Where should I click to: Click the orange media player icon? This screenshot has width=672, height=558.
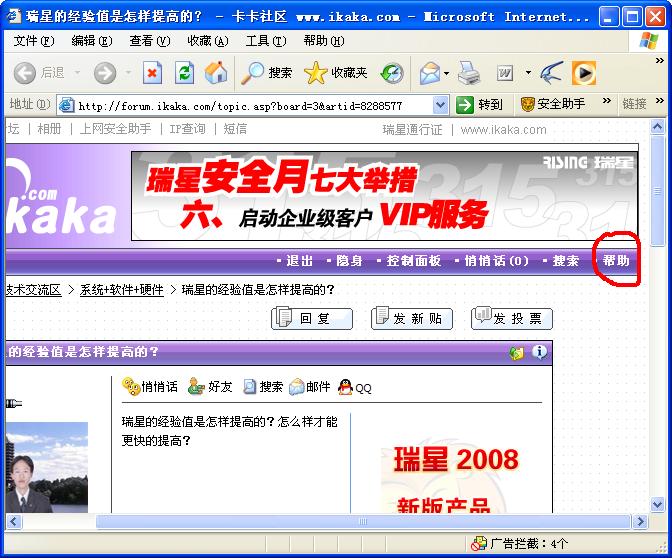584,73
